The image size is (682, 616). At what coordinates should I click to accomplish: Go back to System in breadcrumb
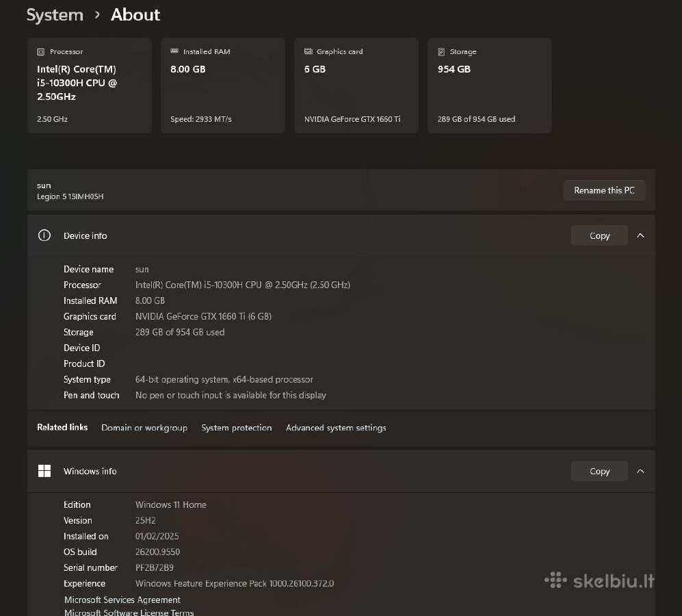[55, 15]
